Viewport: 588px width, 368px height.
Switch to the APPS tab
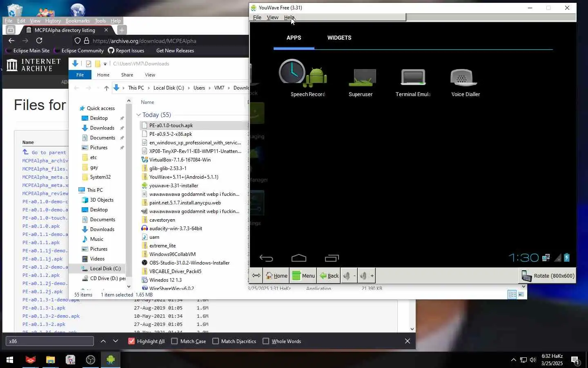pyautogui.click(x=294, y=38)
